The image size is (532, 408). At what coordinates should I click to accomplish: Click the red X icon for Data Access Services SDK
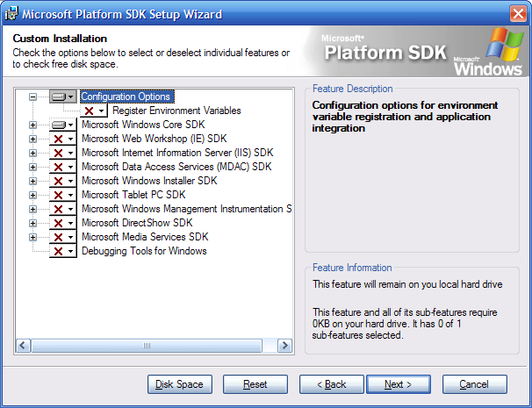point(58,167)
